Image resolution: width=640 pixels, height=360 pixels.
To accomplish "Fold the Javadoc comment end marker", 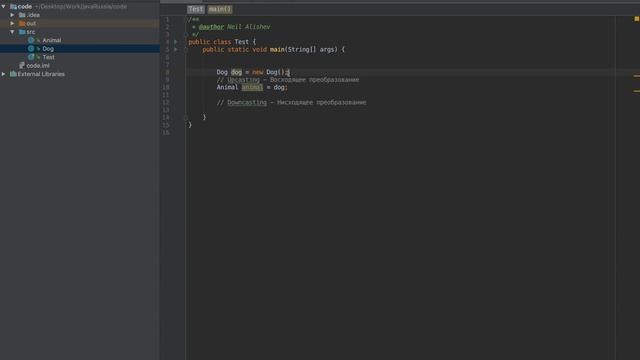I will pyautogui.click(x=186, y=35).
